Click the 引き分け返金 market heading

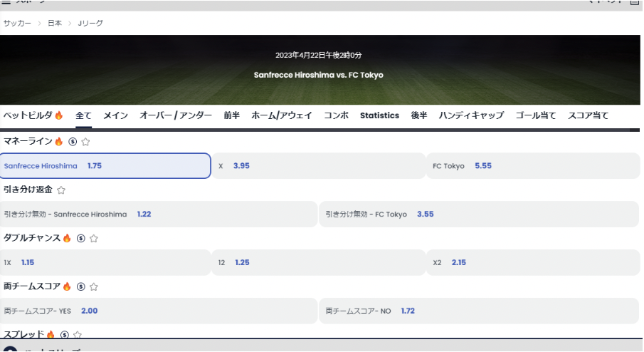28,190
